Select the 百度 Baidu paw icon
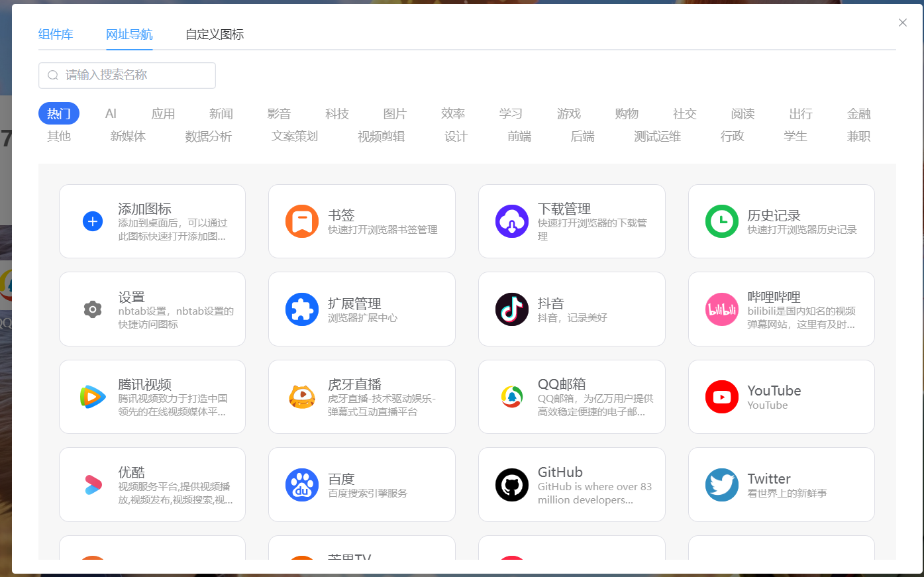The width and height of the screenshot is (924, 577). 302,484
